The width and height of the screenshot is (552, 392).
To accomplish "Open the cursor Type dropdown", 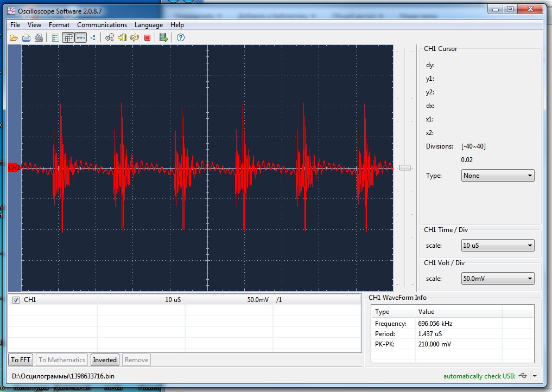I will pos(498,176).
